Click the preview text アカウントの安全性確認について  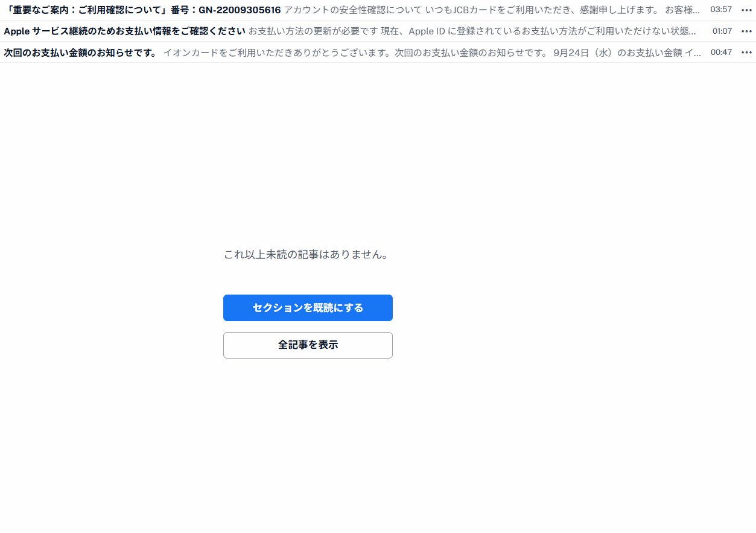pyautogui.click(x=353, y=10)
